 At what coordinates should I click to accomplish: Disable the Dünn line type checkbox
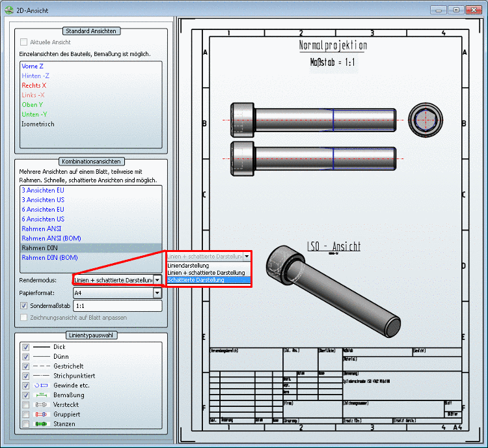pyautogui.click(x=26, y=356)
